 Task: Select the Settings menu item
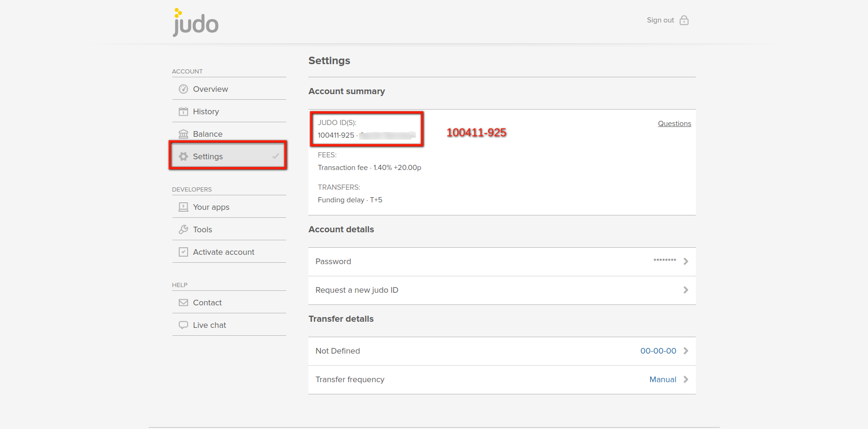click(229, 156)
